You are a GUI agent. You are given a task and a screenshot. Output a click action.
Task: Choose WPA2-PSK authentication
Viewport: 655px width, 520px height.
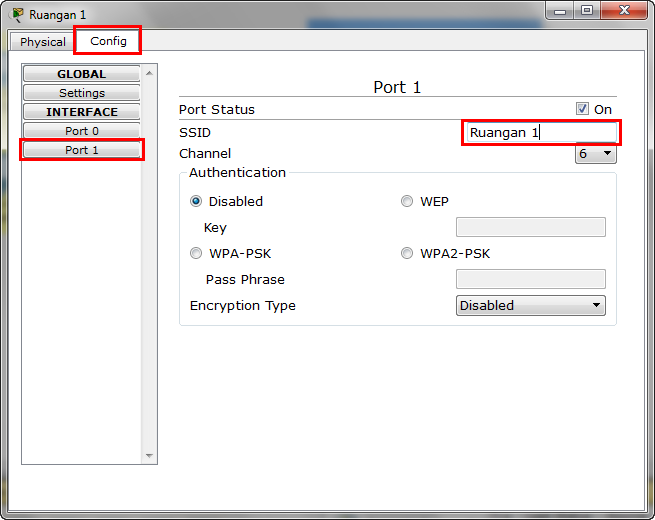(407, 253)
